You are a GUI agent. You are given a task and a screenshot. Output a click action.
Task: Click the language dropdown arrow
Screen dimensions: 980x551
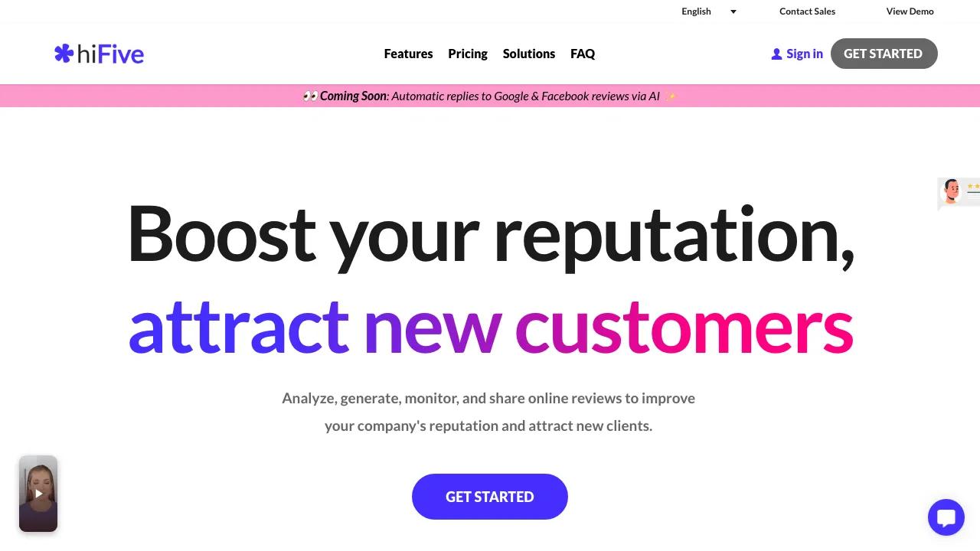pos(733,11)
